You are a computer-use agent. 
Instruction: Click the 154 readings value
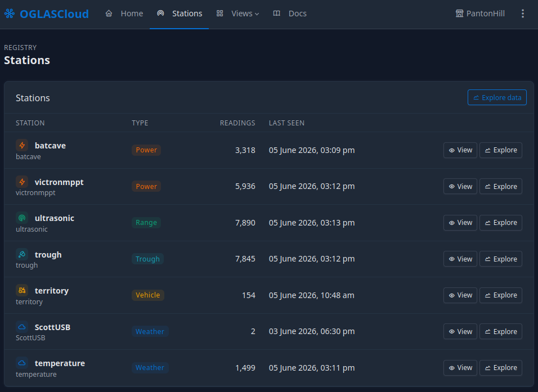249,295
